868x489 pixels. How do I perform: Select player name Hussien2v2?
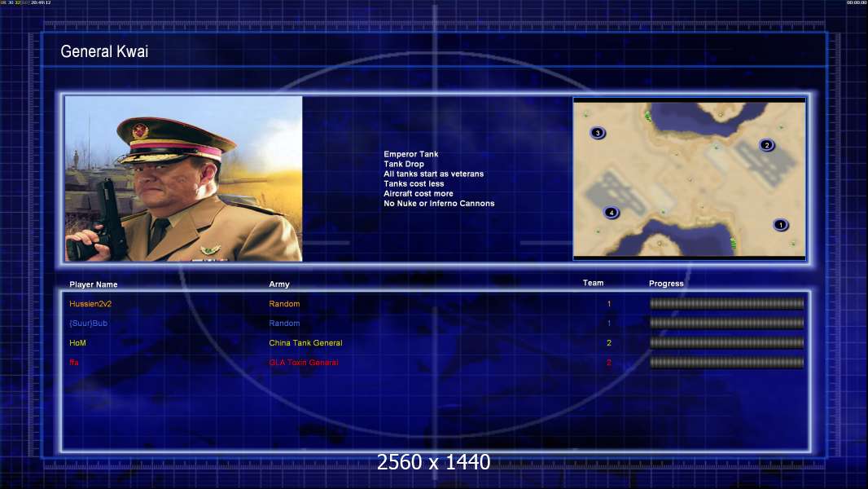(x=90, y=304)
